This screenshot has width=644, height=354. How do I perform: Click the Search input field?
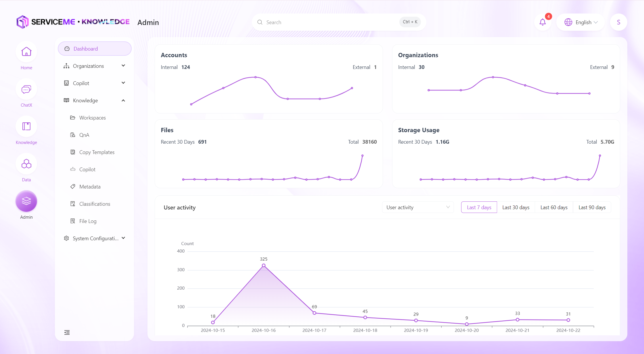coord(339,22)
